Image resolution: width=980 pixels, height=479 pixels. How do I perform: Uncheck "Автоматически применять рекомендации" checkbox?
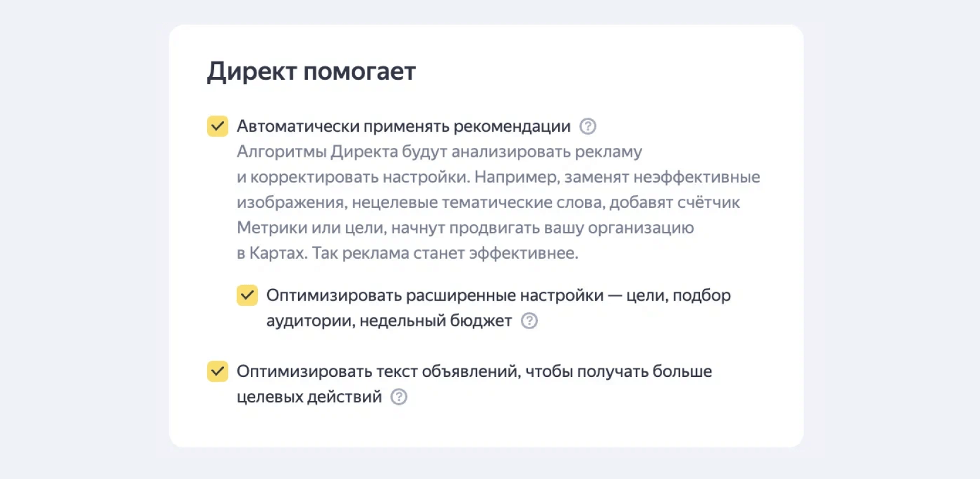(218, 126)
